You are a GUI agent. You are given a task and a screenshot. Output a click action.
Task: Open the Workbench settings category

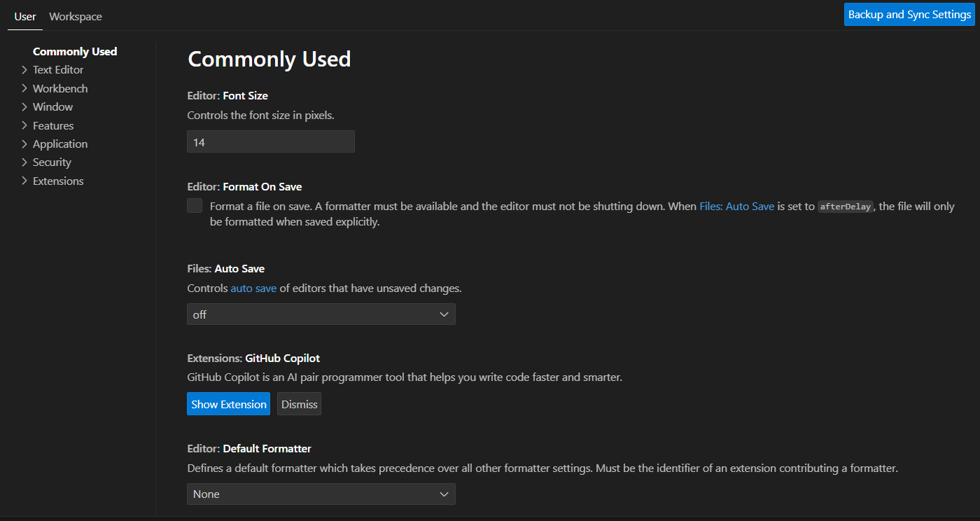60,88
